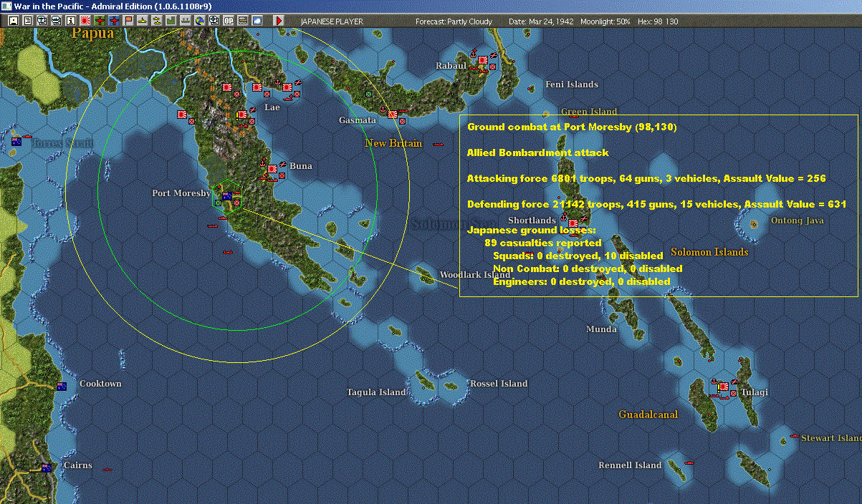Click the red crossed box in Port Moresby hex
The image size is (862, 504).
click(x=237, y=203)
